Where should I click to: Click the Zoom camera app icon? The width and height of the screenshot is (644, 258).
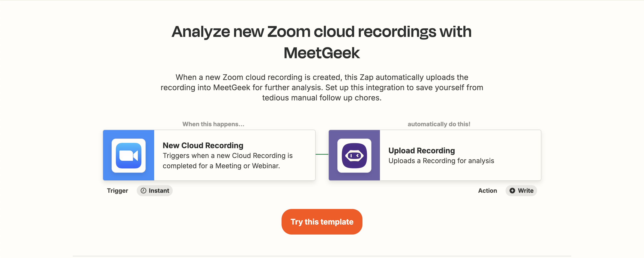tap(128, 155)
